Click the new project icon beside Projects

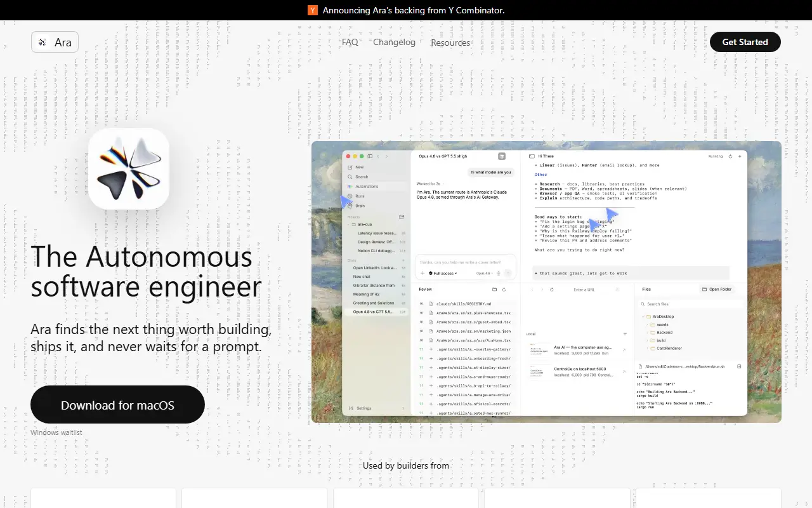402,217
